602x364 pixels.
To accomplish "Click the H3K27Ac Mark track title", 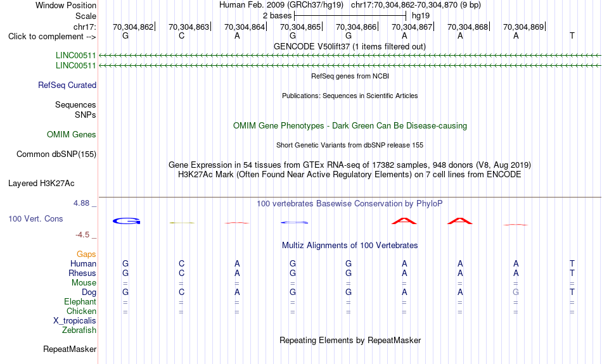I will (x=350, y=175).
